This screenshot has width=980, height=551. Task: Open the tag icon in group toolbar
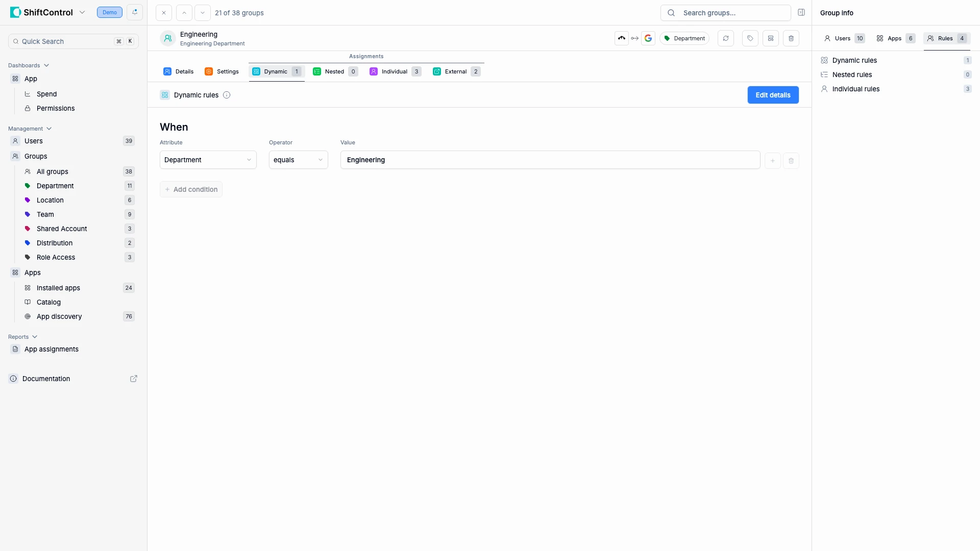click(750, 38)
